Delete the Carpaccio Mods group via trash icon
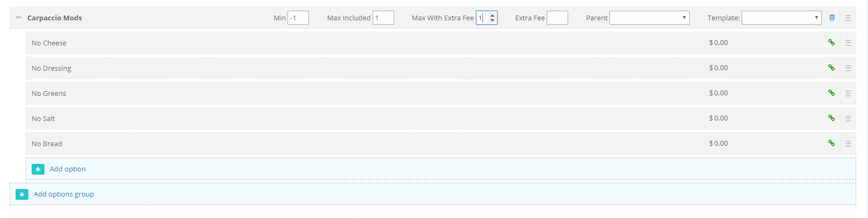The width and height of the screenshot is (868, 218). tap(832, 18)
